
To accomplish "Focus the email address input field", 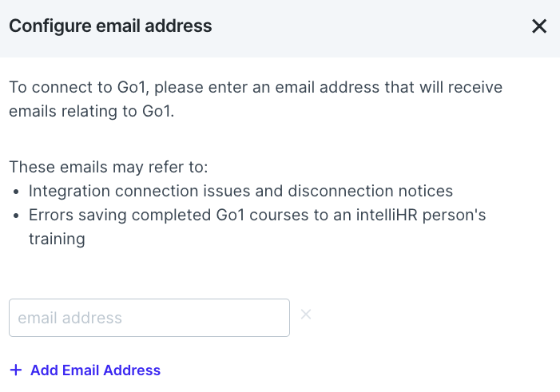I will pos(149,318).
